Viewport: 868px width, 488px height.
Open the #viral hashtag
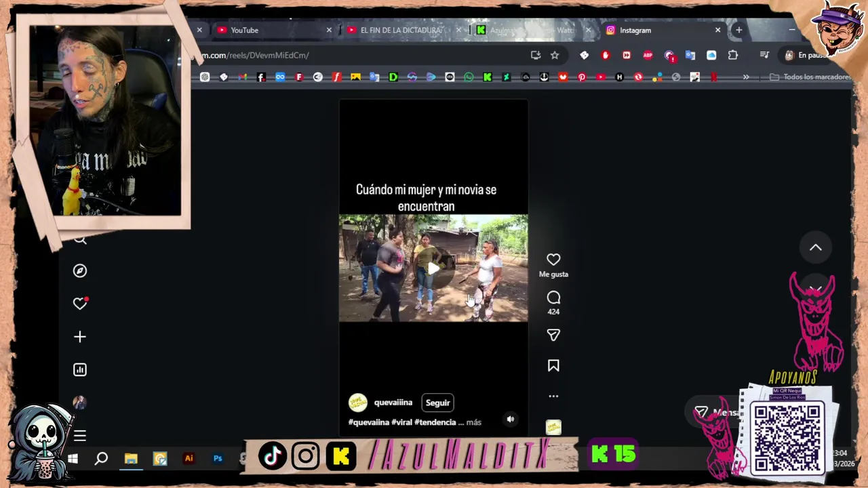pyautogui.click(x=401, y=422)
